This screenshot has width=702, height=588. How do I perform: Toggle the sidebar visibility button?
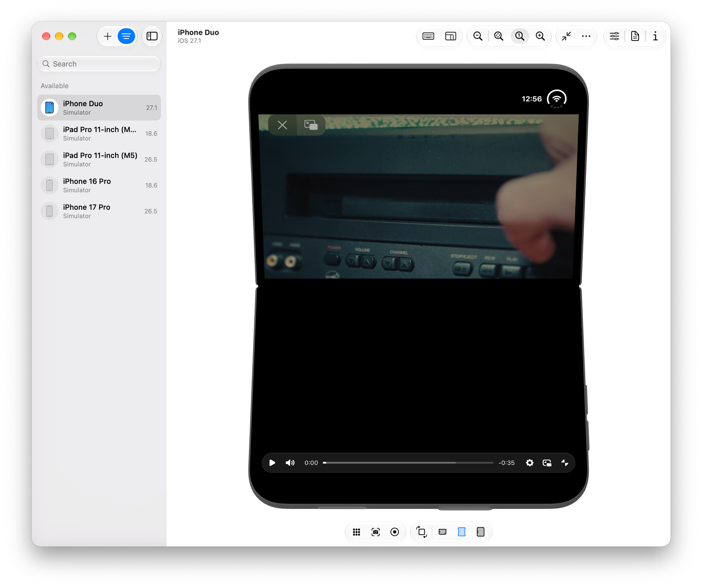[x=152, y=36]
